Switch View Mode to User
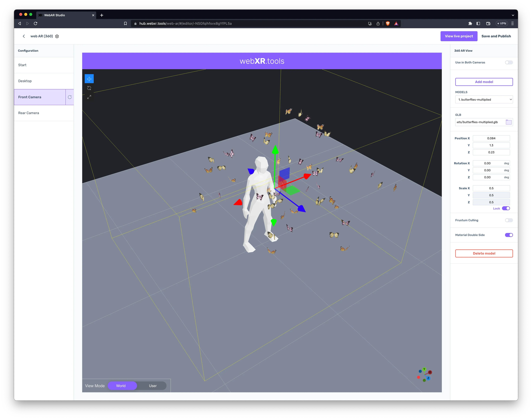532x419 pixels. (x=152, y=386)
